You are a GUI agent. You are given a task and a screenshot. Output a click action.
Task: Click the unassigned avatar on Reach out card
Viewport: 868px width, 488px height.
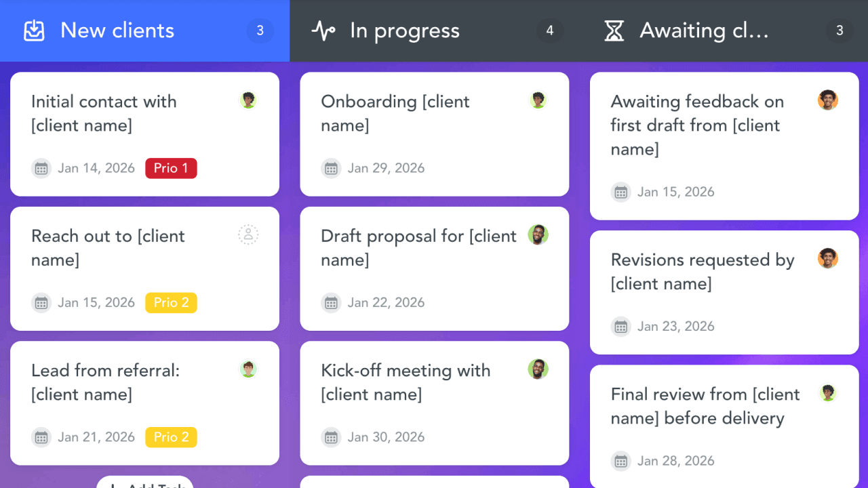248,235
